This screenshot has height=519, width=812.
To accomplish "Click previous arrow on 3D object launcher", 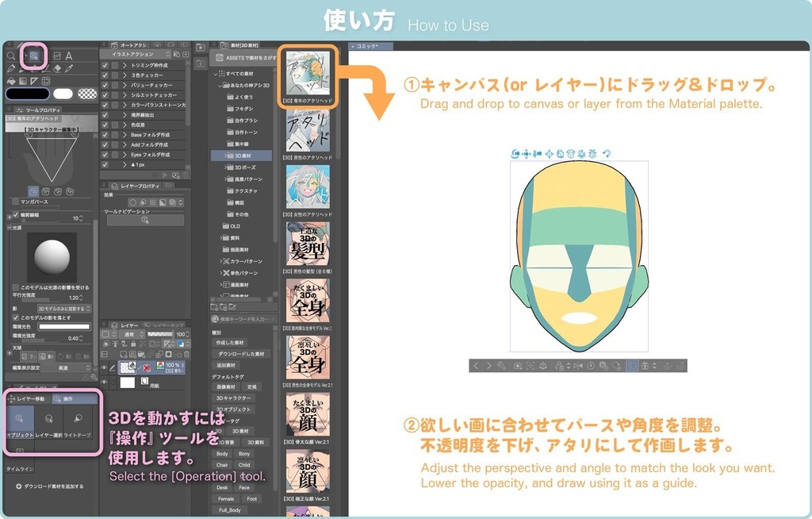I will (476, 366).
